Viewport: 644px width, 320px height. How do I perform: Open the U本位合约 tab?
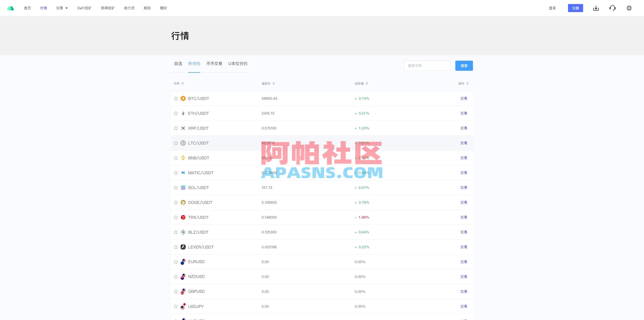point(237,64)
